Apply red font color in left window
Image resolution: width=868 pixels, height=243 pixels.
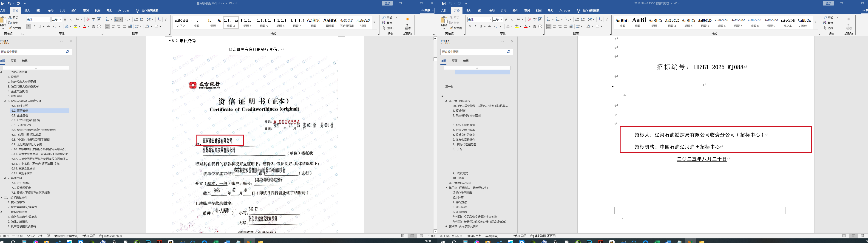pos(85,27)
